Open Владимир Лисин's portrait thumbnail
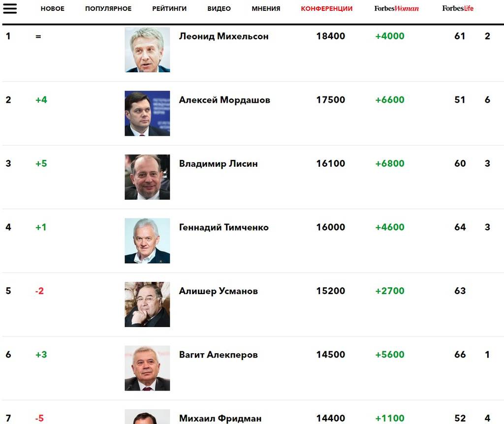Screen dimensions: 504x424 tap(147, 177)
